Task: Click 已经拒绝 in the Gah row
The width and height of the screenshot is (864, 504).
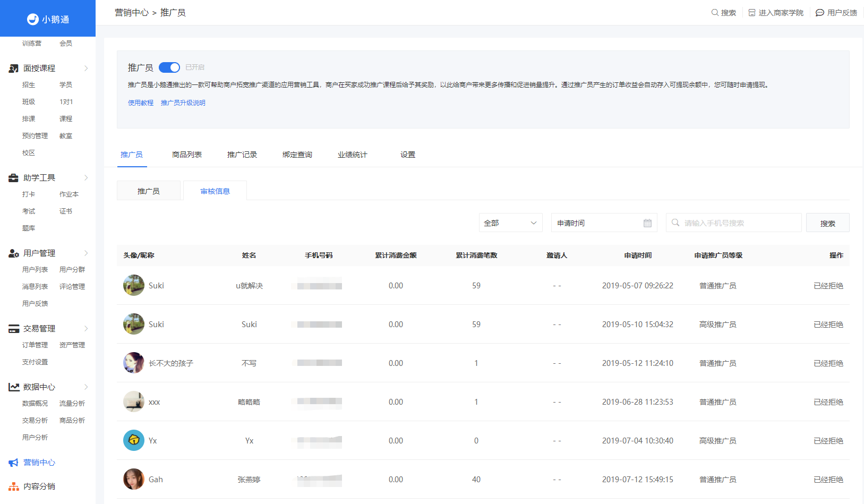Action: (828, 480)
